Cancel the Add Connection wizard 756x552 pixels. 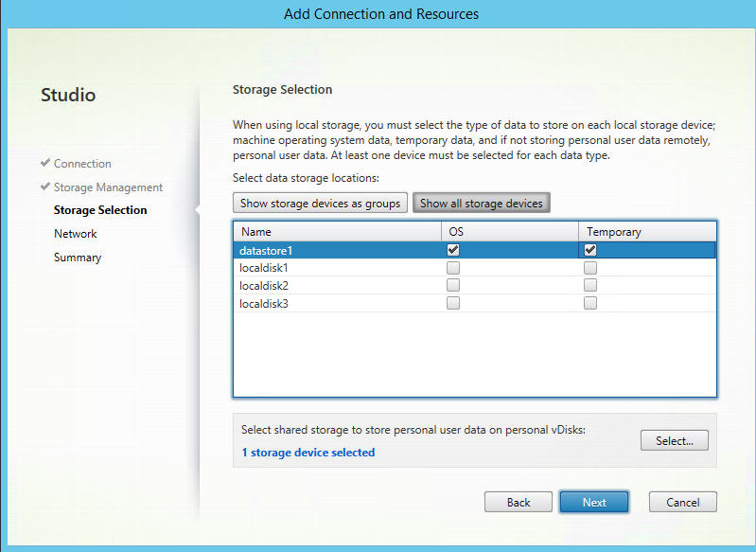[x=682, y=502]
